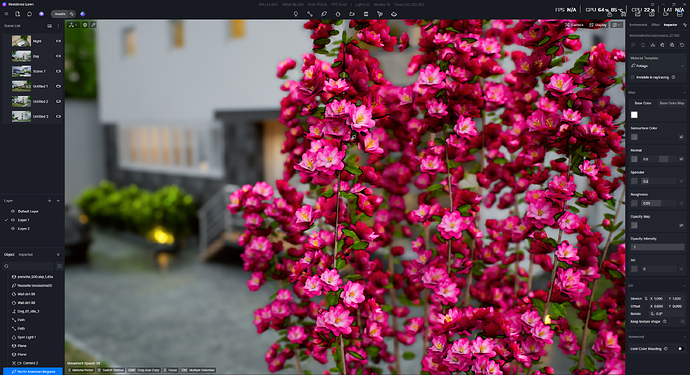Viewport: 690px width, 375px height.
Task: Click the eyedropper icon in viewport corner
Action: click(x=93, y=25)
